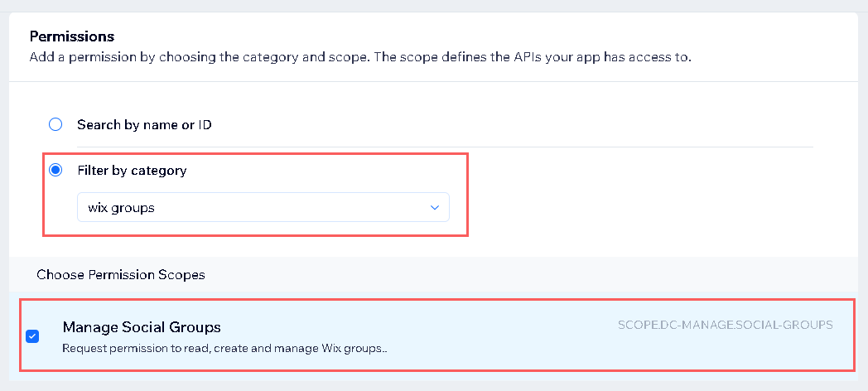Click the chevron arrow in category dropdown

coord(435,208)
